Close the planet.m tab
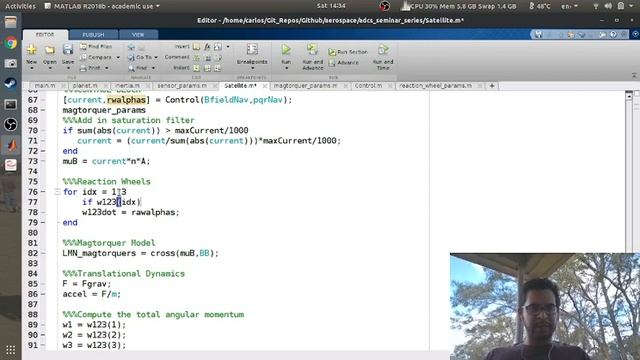Image resolution: width=640 pixels, height=360 pixels. pos(105,86)
